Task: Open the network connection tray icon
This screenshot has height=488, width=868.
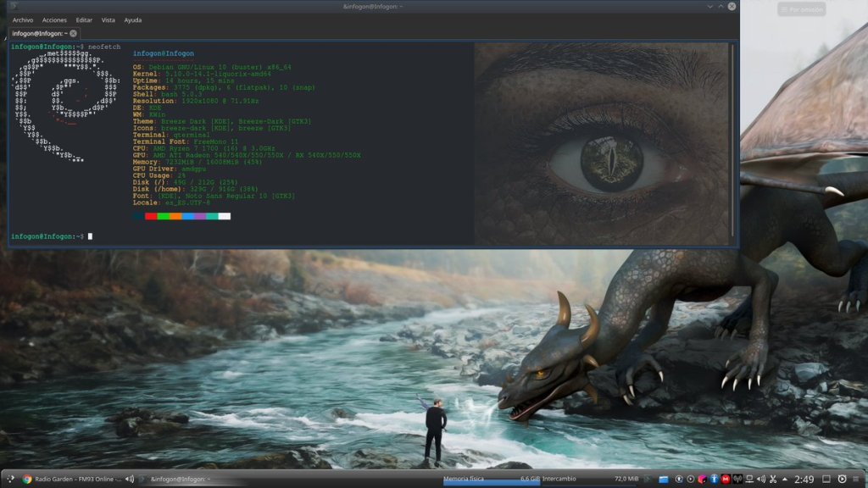Action: (x=748, y=480)
